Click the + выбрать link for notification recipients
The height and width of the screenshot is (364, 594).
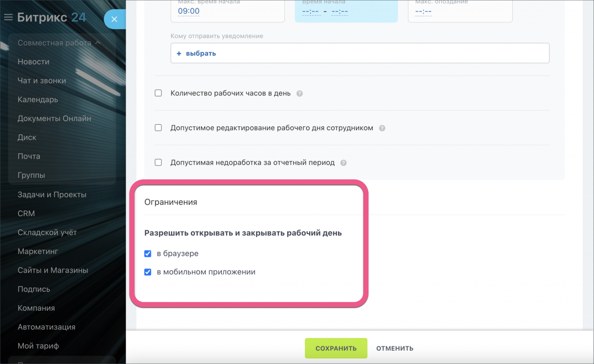197,53
